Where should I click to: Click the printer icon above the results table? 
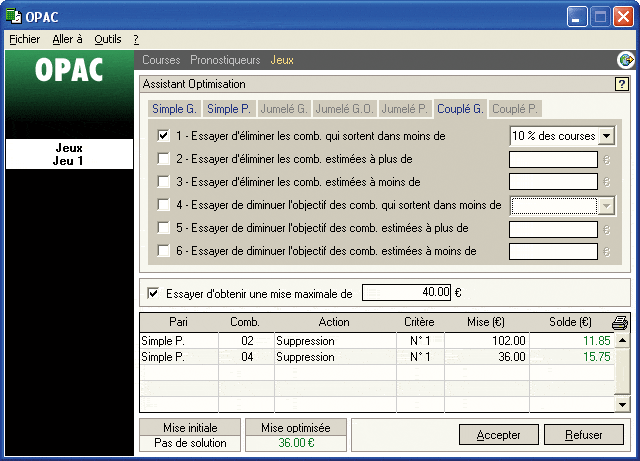[620, 322]
